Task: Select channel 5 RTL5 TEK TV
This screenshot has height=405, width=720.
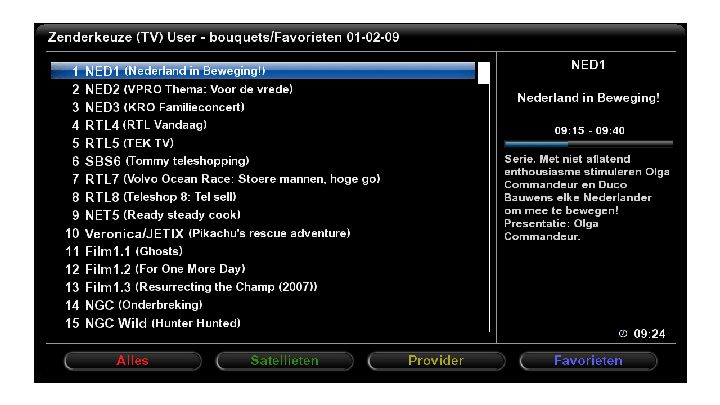Action: [x=263, y=143]
